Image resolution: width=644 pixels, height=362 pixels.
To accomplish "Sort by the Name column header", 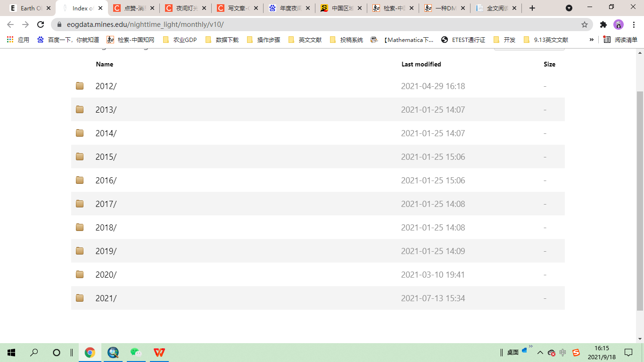I will [x=104, y=64].
